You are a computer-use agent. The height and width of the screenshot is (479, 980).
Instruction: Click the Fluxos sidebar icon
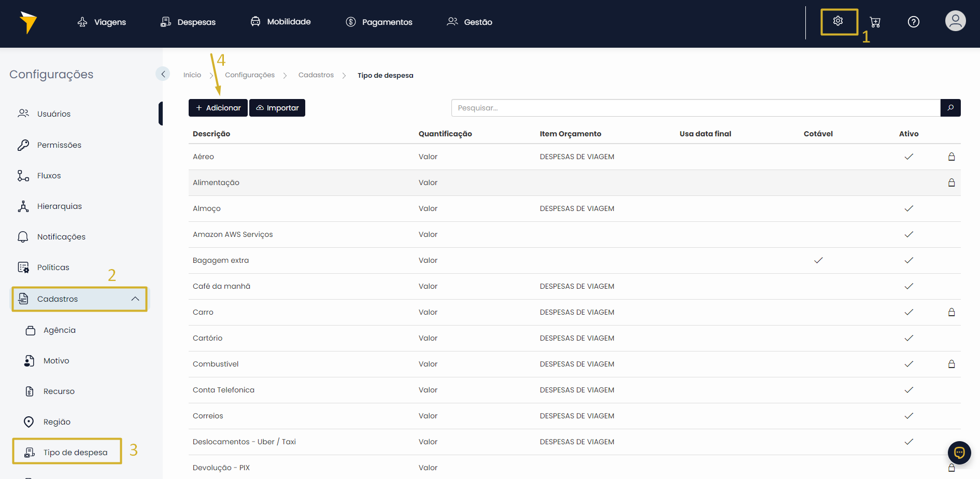23,176
